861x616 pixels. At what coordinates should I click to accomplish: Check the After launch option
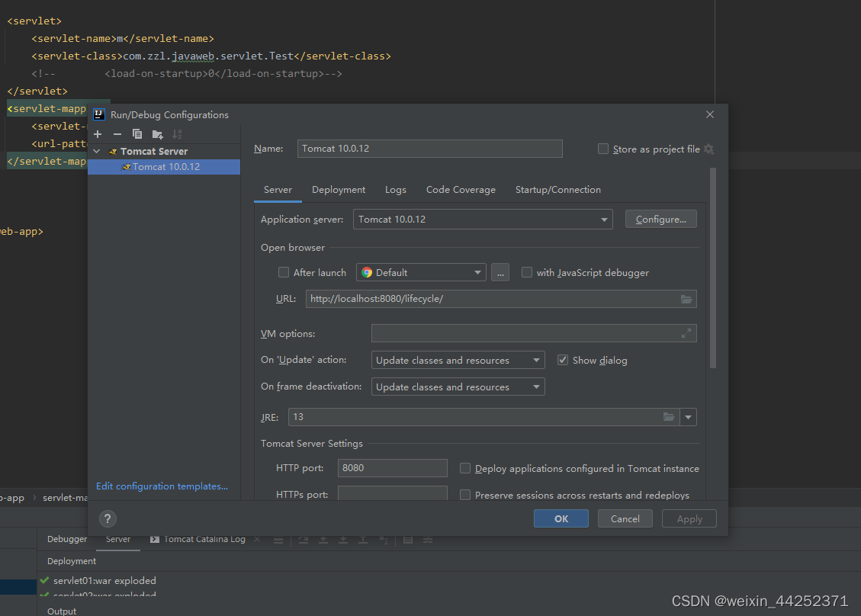coord(284,272)
